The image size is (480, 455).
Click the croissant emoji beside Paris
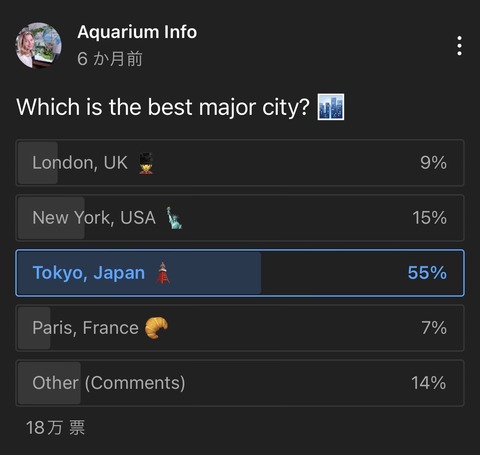click(x=157, y=327)
